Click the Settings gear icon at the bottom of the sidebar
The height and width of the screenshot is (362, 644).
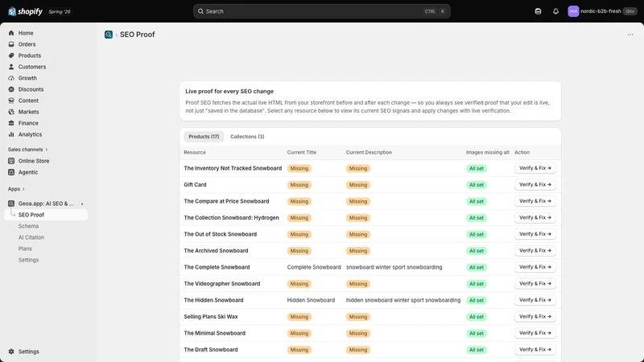(11, 352)
